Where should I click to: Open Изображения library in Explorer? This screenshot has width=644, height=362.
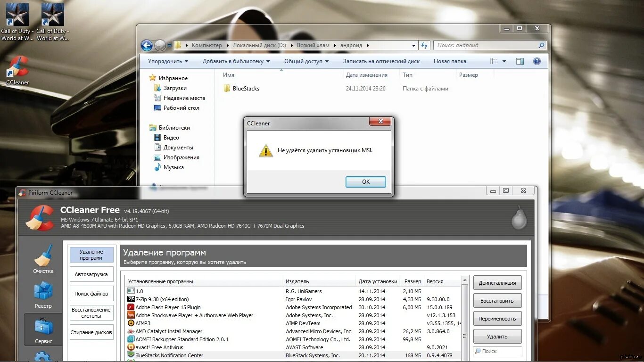coord(177,157)
